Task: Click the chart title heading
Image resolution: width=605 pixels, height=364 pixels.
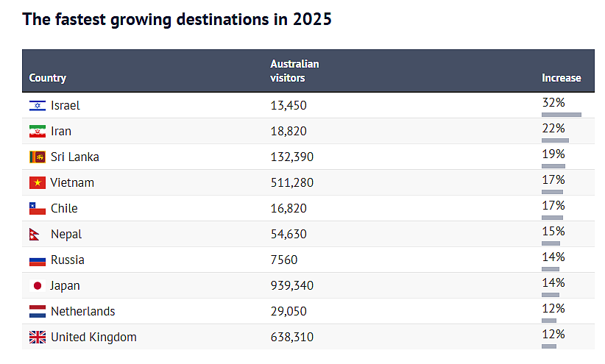Action: click(177, 19)
